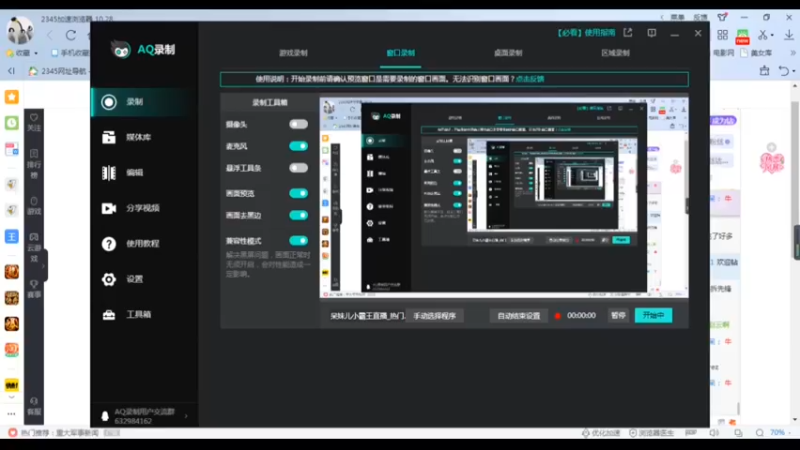Click the export/share icon in AQ title bar
Image resolution: width=800 pixels, height=450 pixels.
(628, 33)
